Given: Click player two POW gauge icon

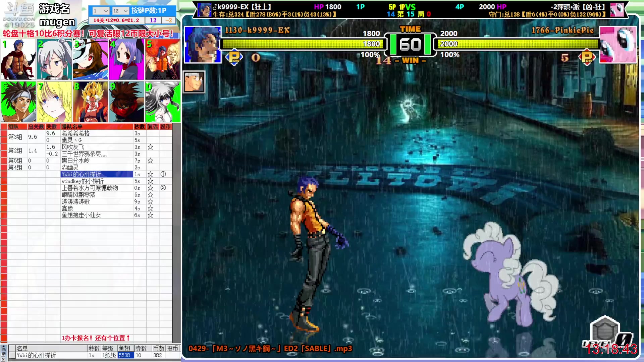Looking at the screenshot, I should click(587, 57).
